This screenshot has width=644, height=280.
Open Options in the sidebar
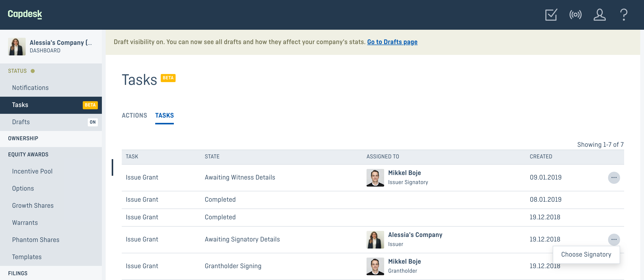point(51,188)
